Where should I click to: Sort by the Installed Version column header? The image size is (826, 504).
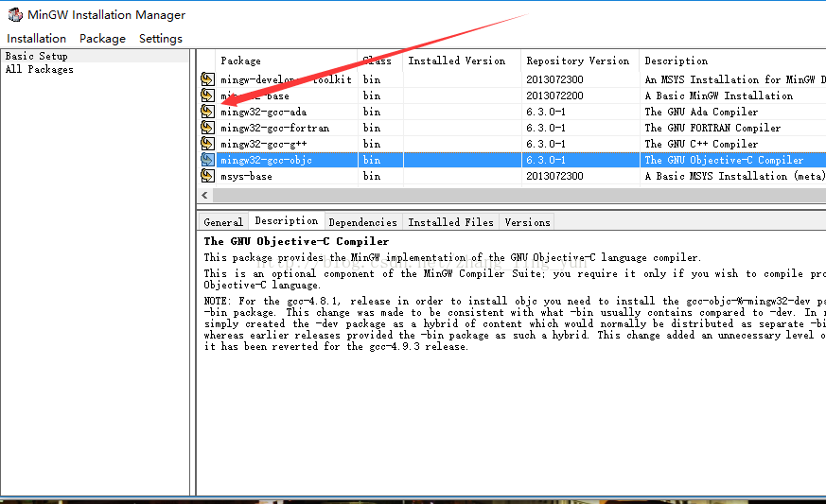click(462, 61)
